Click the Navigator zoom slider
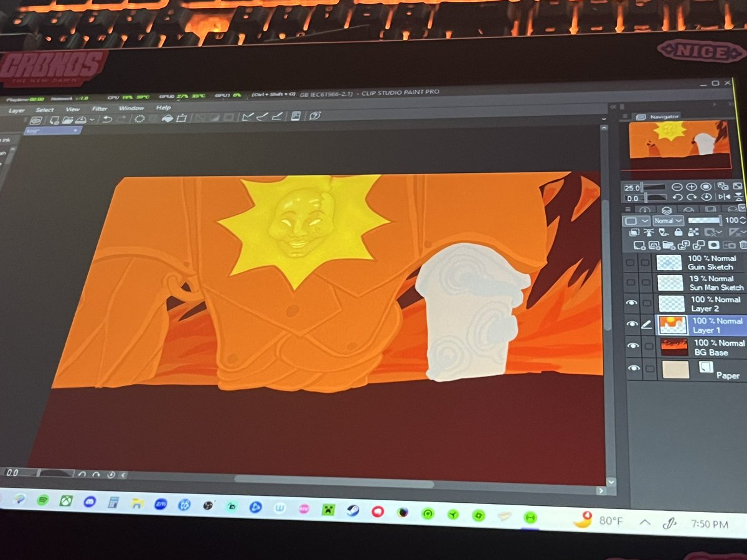Image resolution: width=747 pixels, height=560 pixels. 654,186
